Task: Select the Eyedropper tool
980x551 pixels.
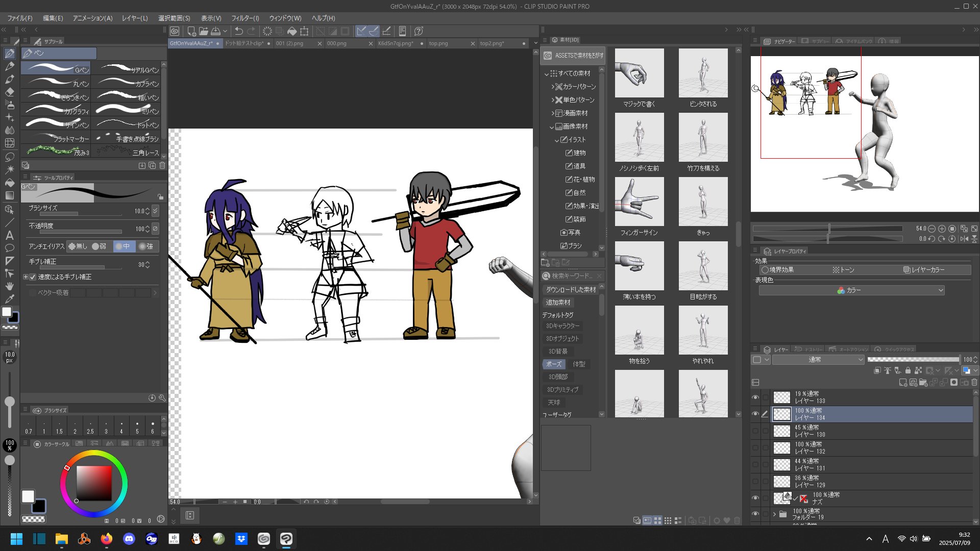Action: (9, 299)
